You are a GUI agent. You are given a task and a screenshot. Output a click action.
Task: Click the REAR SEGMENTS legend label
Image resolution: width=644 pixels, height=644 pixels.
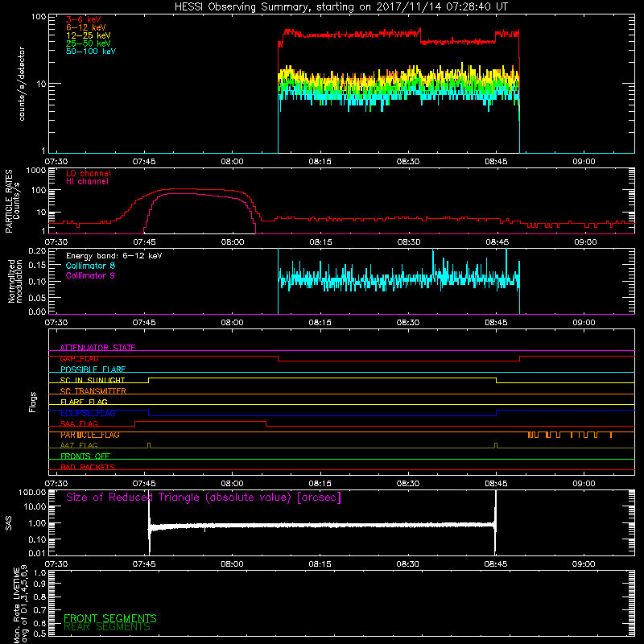(107, 627)
